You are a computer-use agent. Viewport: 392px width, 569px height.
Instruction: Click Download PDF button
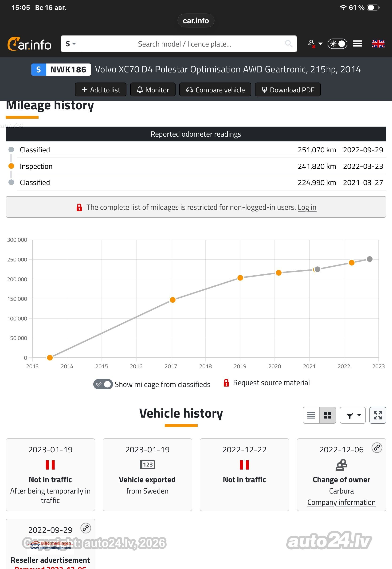[x=288, y=90]
